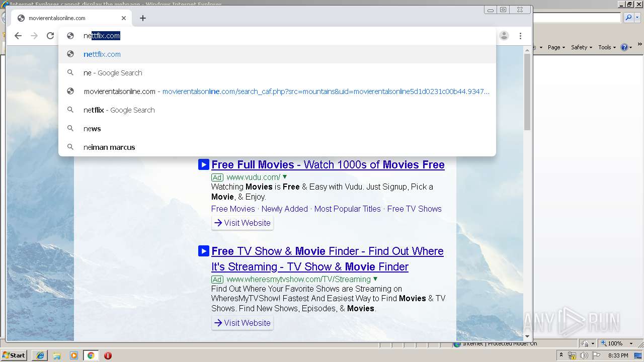Open the 'Free Full Movies' ad headline
The image size is (644, 362).
(x=328, y=165)
